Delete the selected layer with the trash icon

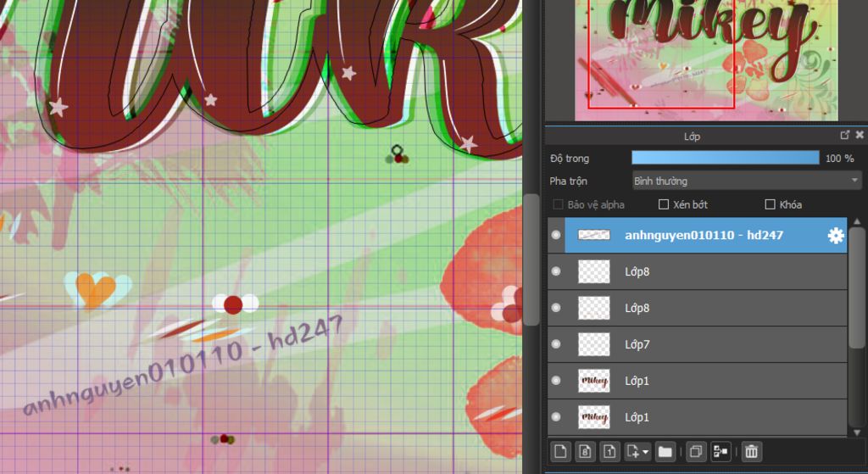point(751,452)
